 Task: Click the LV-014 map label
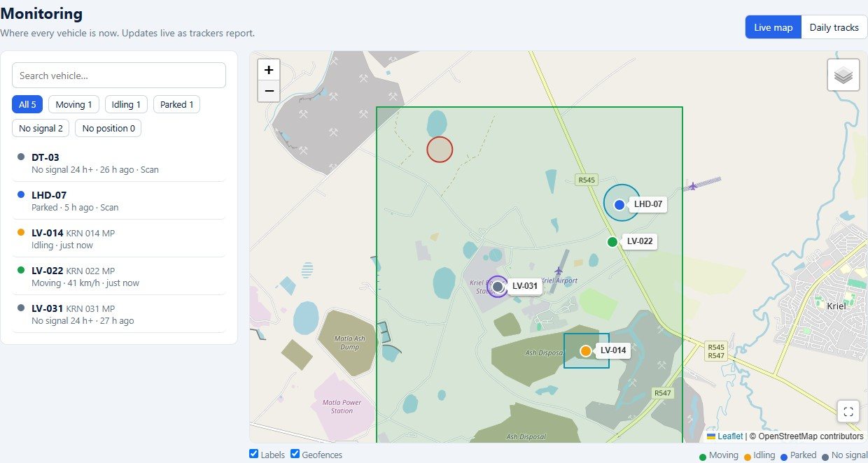point(613,350)
